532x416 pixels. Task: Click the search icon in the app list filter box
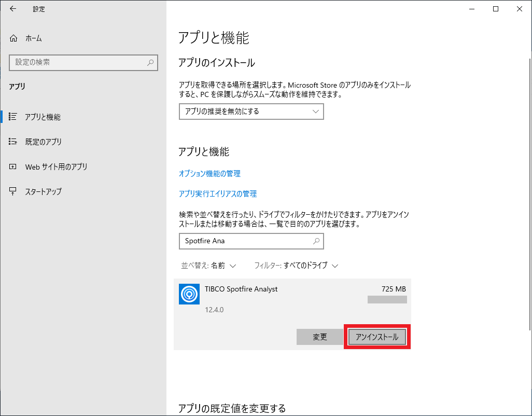click(x=316, y=241)
